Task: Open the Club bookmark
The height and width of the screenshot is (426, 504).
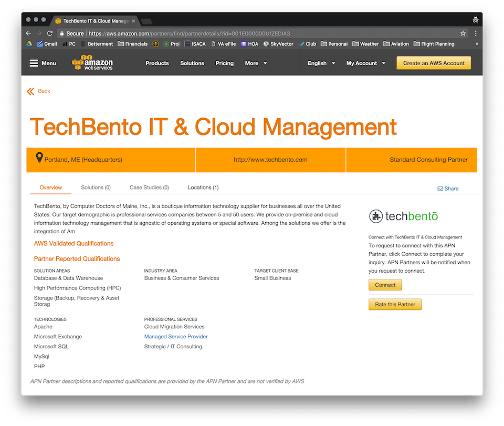Action: (307, 44)
